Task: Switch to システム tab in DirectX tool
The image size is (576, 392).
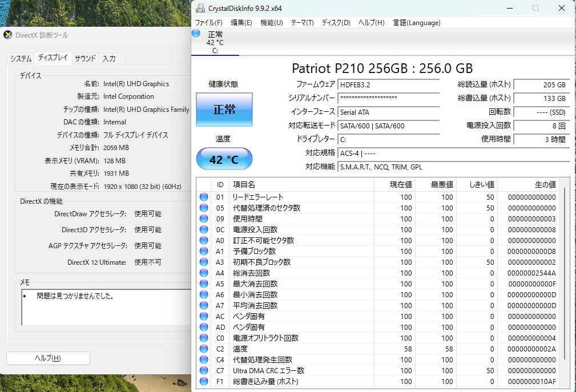Action: 21,58
